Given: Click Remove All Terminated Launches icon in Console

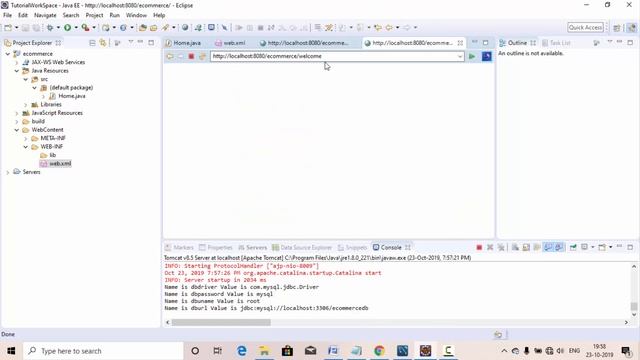Looking at the screenshot, I should (x=501, y=247).
